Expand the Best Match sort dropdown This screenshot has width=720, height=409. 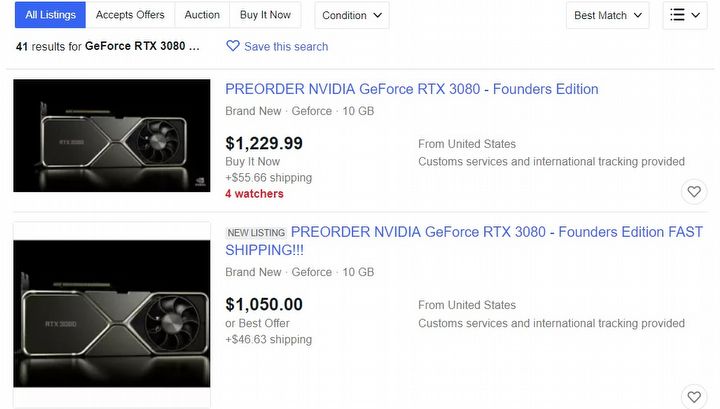click(610, 15)
